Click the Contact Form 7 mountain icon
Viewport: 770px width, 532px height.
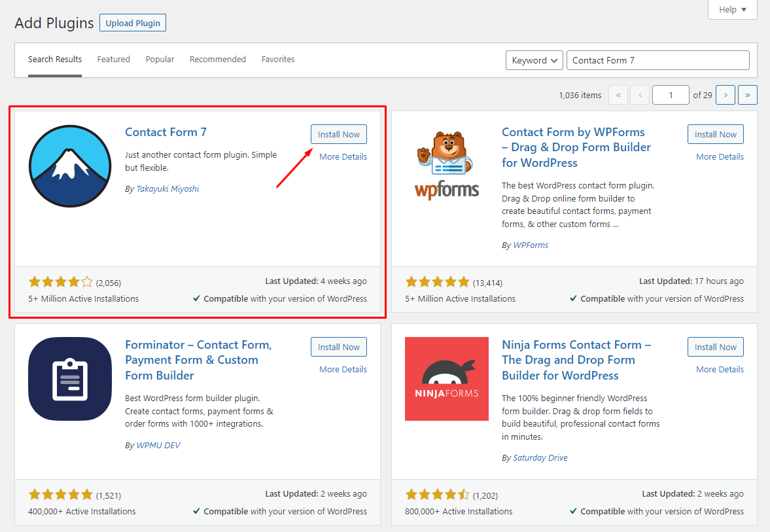click(70, 166)
